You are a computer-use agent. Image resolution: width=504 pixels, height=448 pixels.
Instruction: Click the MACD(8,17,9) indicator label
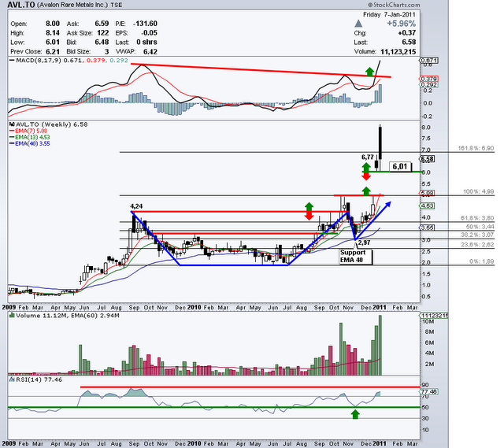coord(39,60)
